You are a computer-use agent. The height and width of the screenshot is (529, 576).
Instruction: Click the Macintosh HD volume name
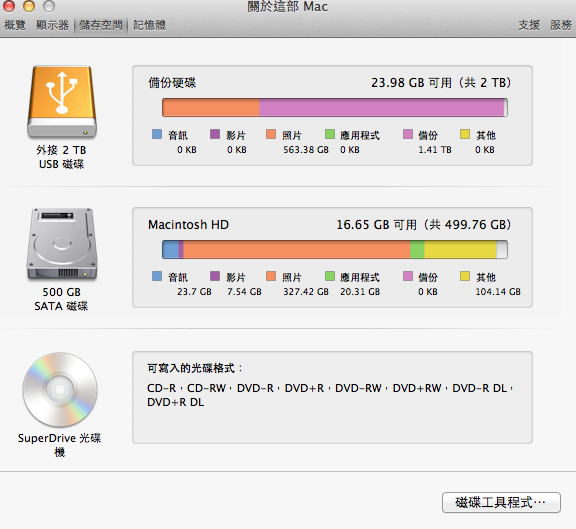coord(188,224)
